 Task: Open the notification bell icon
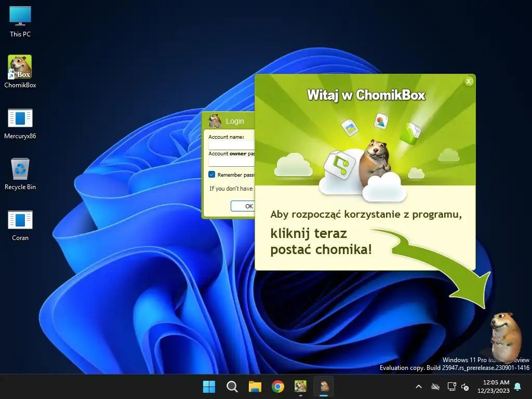pos(518,387)
